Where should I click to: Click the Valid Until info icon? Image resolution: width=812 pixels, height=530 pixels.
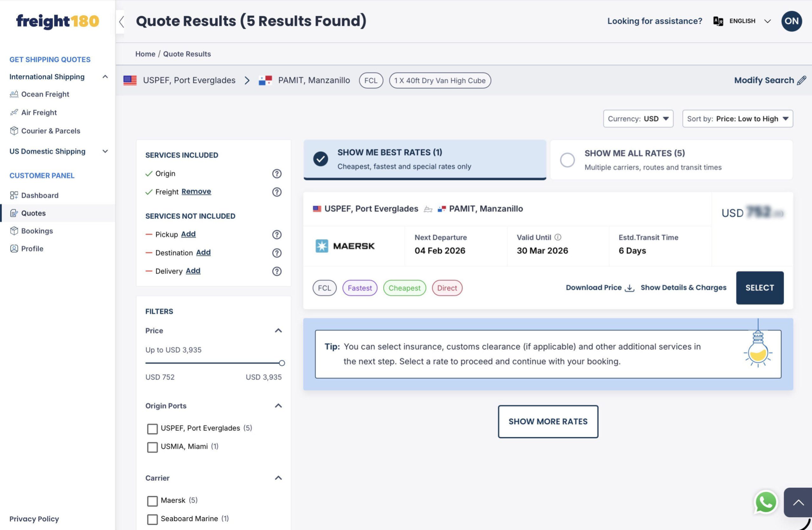pos(558,237)
